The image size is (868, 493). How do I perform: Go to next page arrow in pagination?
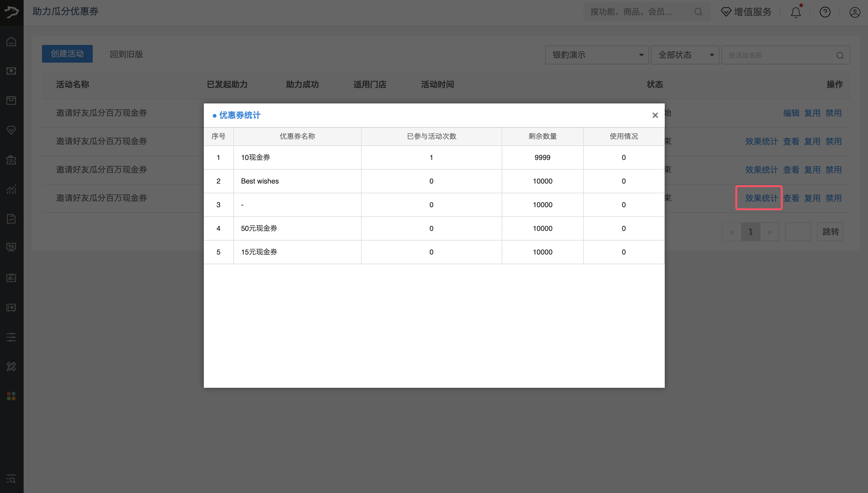pyautogui.click(x=769, y=232)
